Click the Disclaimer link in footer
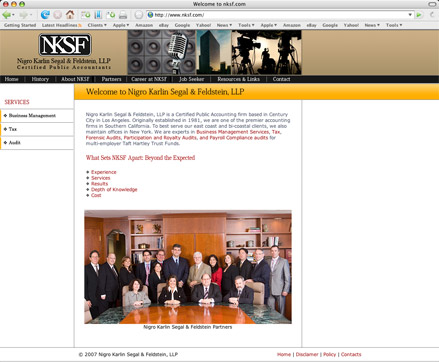 (x=307, y=354)
